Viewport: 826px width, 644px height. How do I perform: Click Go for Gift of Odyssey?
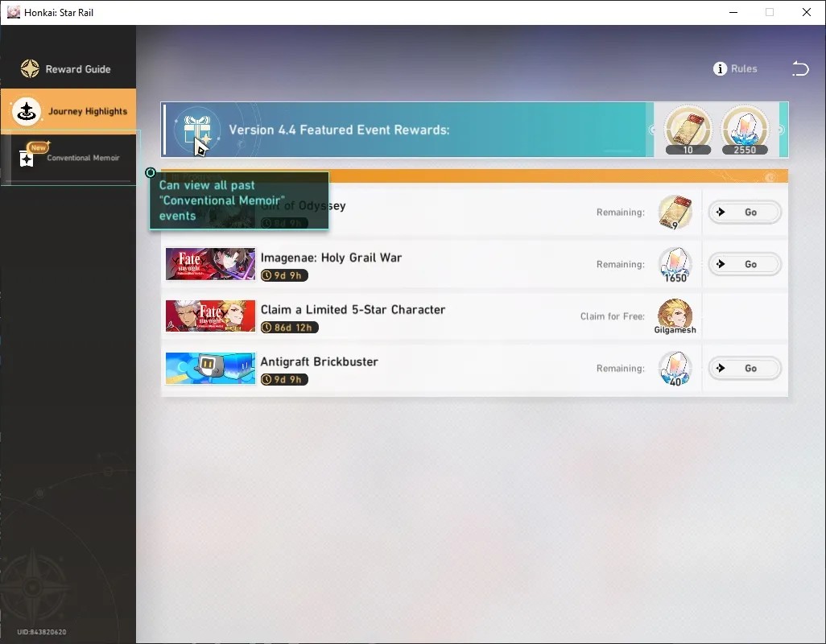(x=745, y=213)
